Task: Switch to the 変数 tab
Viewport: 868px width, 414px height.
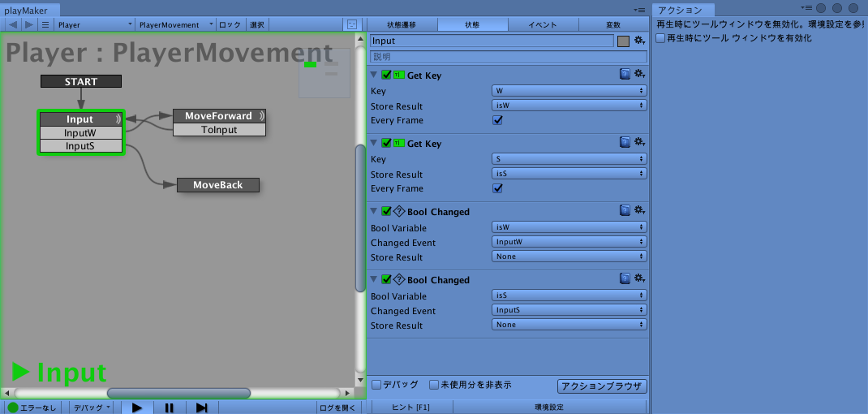Action: [613, 24]
